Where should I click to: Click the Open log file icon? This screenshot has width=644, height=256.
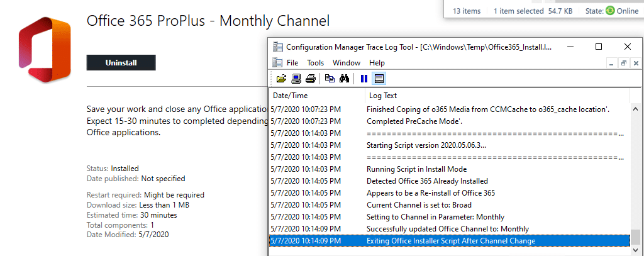point(280,79)
